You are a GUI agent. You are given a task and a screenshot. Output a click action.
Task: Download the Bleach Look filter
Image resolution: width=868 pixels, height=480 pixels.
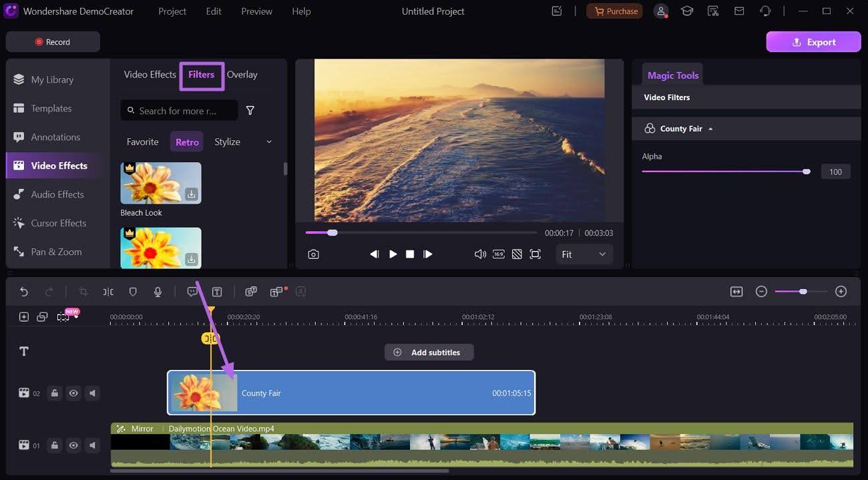coord(192,194)
